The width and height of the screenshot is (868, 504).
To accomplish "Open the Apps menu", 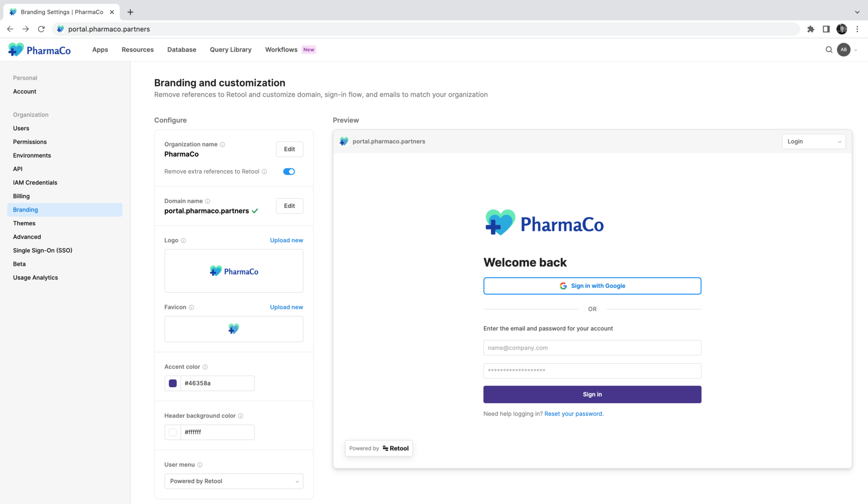I will pos(100,50).
